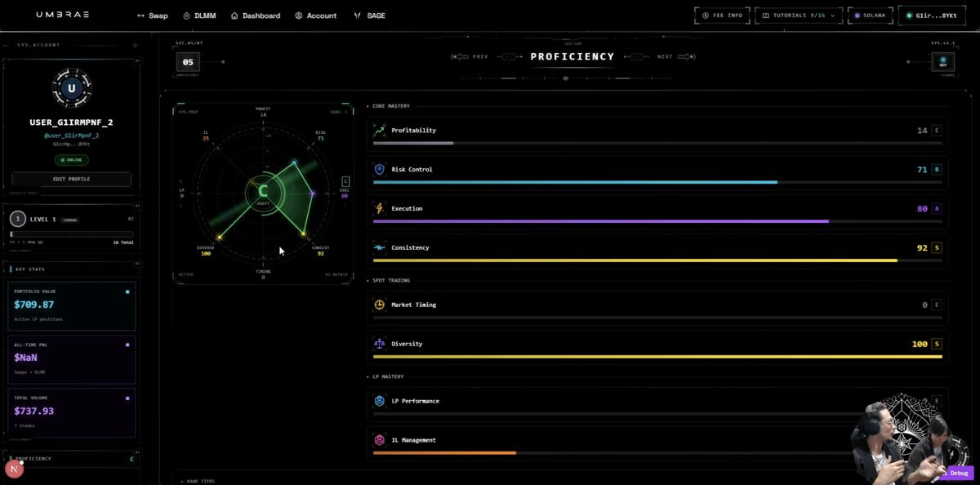Screen dimensions: 980x485
Task: Open the SAGE navigation item
Action: point(369,16)
